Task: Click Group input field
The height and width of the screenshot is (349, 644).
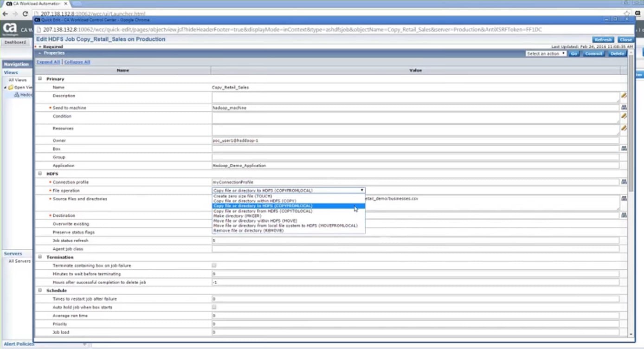Action: (x=416, y=157)
